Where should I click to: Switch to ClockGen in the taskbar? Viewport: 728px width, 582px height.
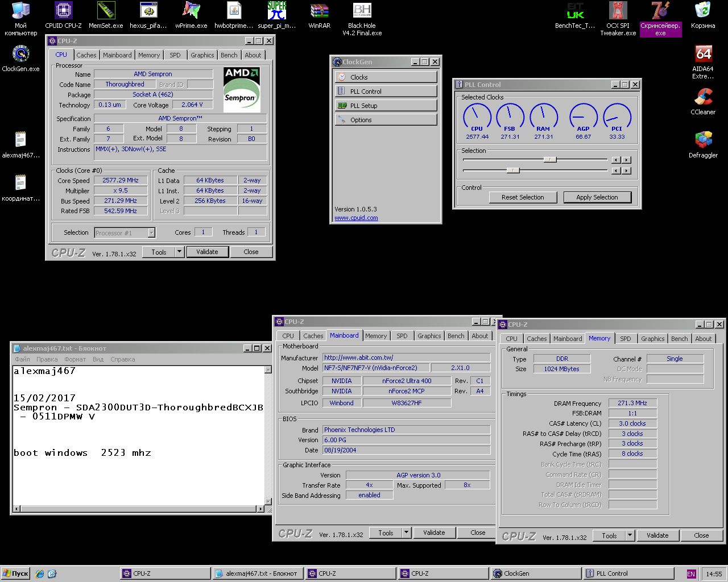click(x=536, y=573)
